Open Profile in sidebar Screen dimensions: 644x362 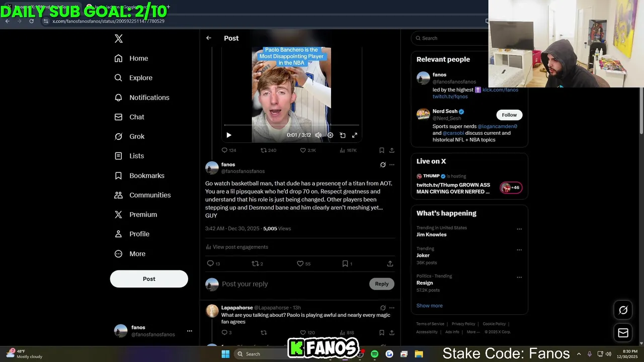132,234
